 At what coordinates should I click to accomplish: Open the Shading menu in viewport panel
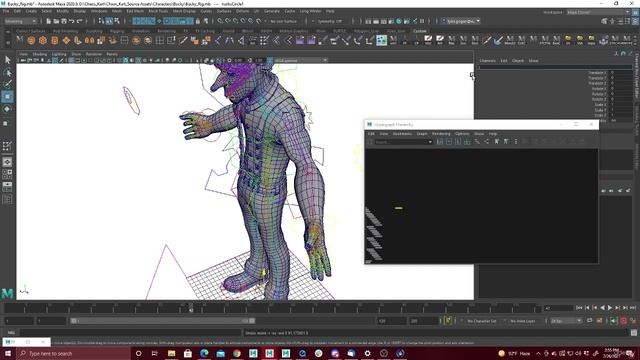(x=40, y=54)
